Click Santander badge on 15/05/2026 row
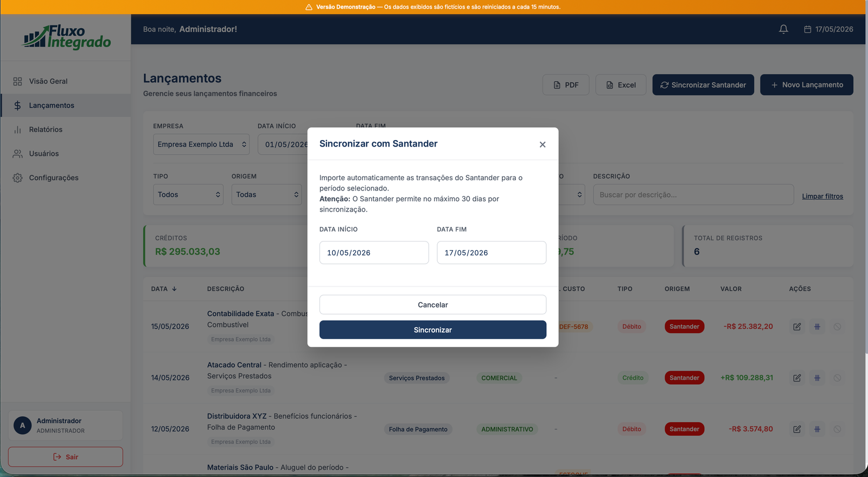The height and width of the screenshot is (477, 868). coord(684,327)
